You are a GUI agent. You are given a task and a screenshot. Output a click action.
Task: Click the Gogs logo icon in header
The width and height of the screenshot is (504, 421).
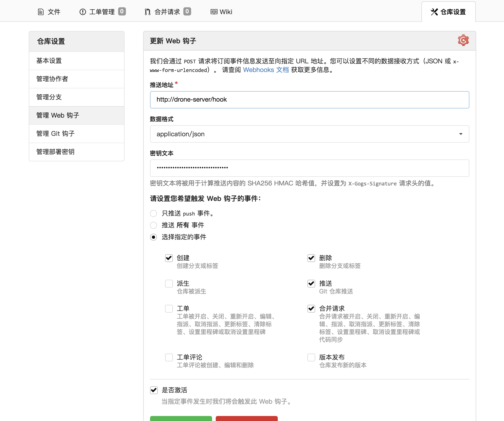[463, 40]
